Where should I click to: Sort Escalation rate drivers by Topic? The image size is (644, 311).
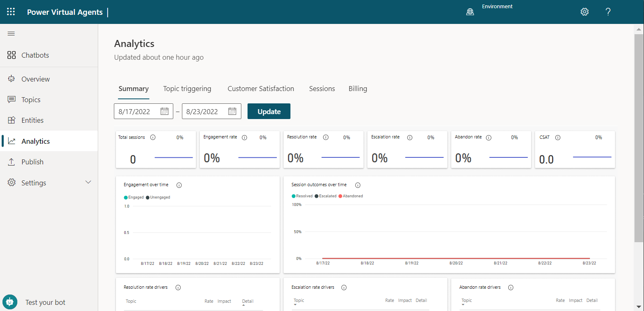click(299, 300)
